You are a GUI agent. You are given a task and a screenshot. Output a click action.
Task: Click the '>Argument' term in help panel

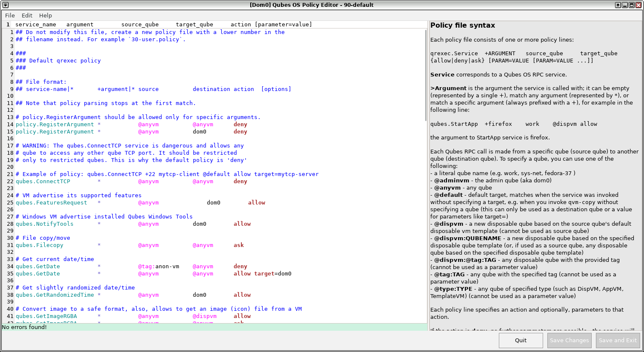coord(448,88)
